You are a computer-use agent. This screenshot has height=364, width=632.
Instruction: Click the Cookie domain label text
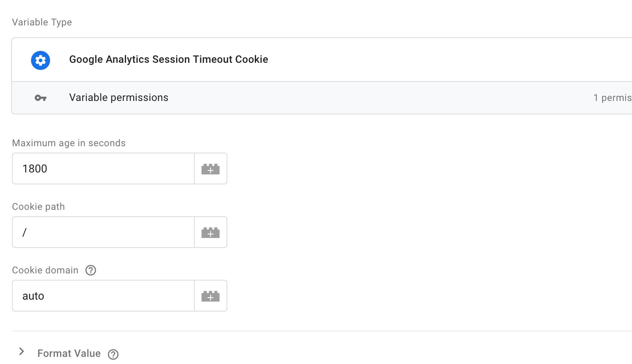coord(45,270)
